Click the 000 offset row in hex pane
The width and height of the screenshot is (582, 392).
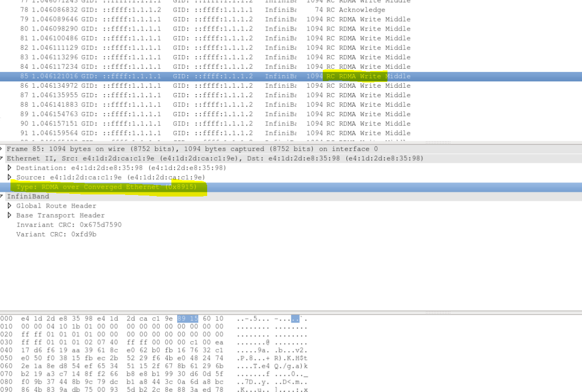coord(6,318)
